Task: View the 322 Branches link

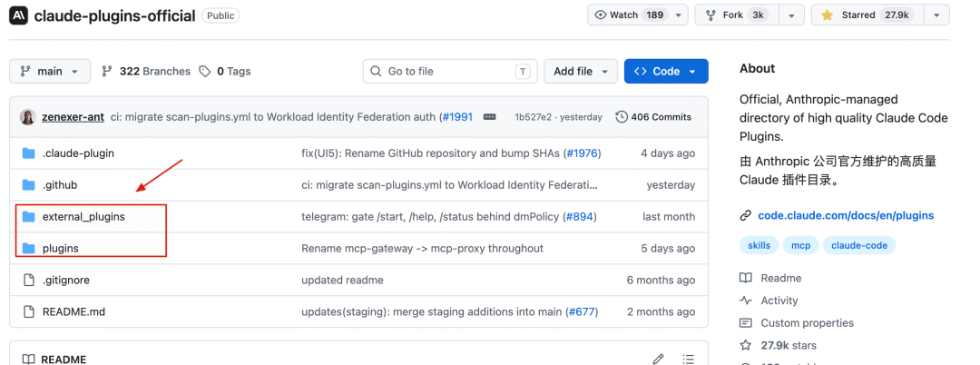Action: [x=146, y=71]
